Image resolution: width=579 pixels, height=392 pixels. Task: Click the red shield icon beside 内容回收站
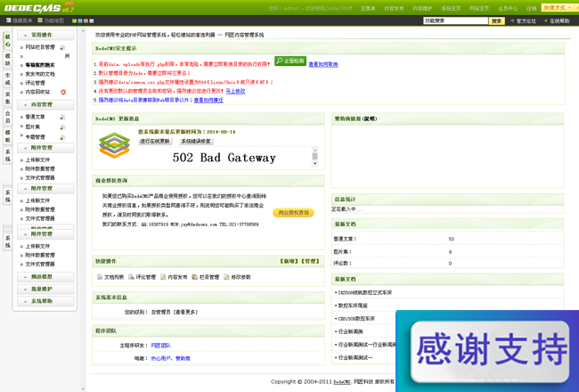tap(63, 92)
